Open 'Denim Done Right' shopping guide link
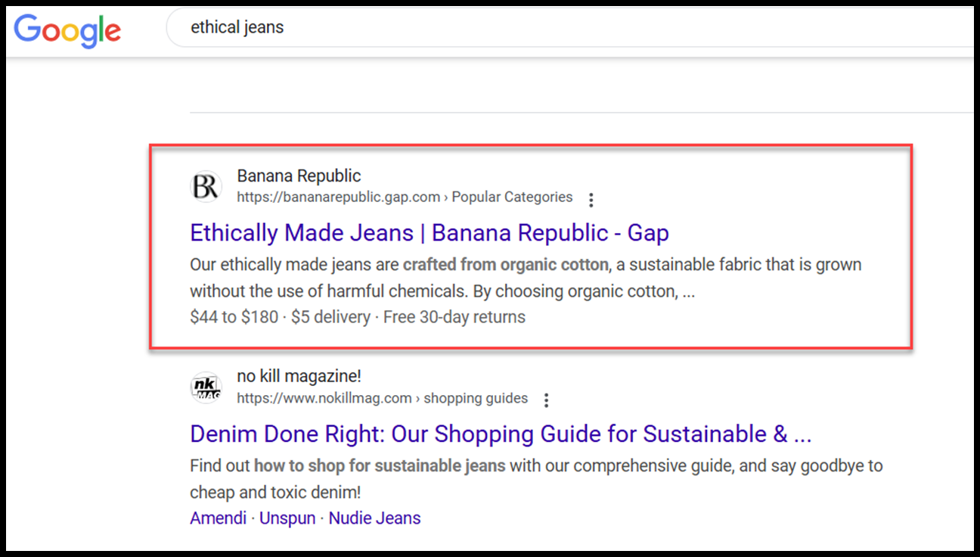Viewport: 980px width, 557px height. 500,434
